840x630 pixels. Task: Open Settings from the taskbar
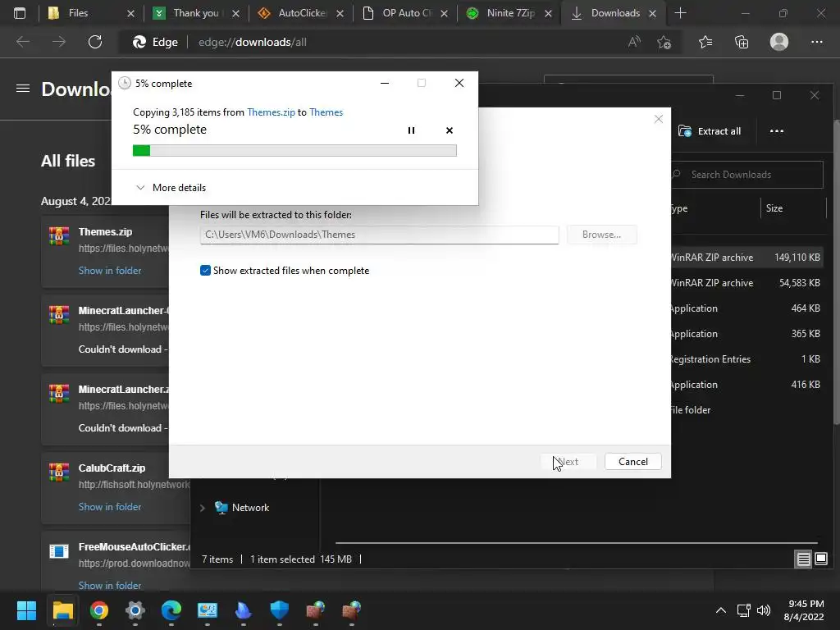[x=135, y=610]
